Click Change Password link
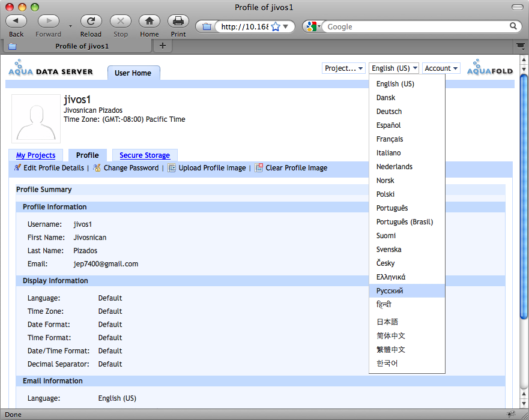 (131, 168)
